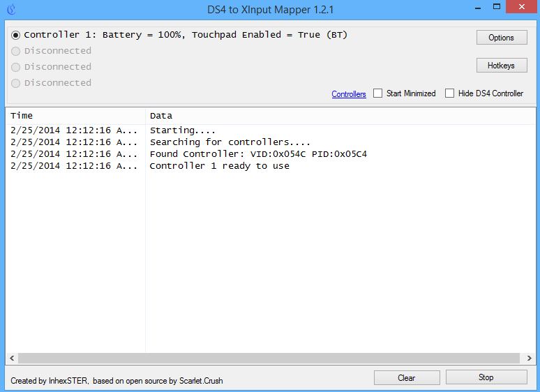Click the horizontal scrollbar thumb
Image resolution: width=540 pixels, height=392 pixels.
[x=269, y=358]
